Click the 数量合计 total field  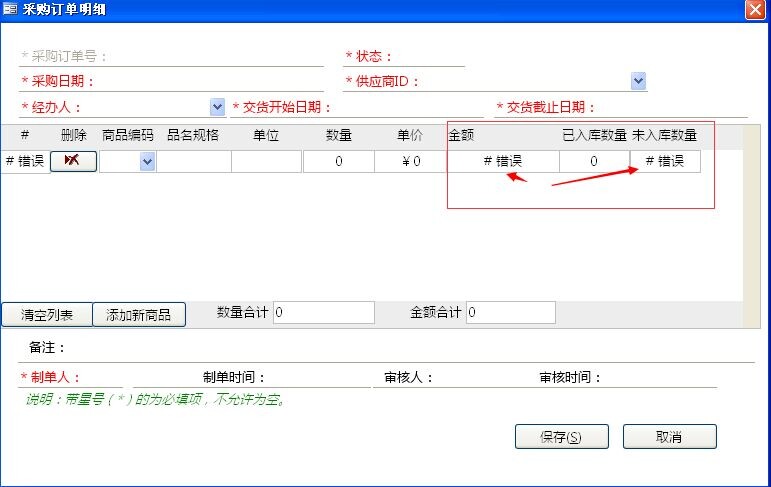coord(323,313)
